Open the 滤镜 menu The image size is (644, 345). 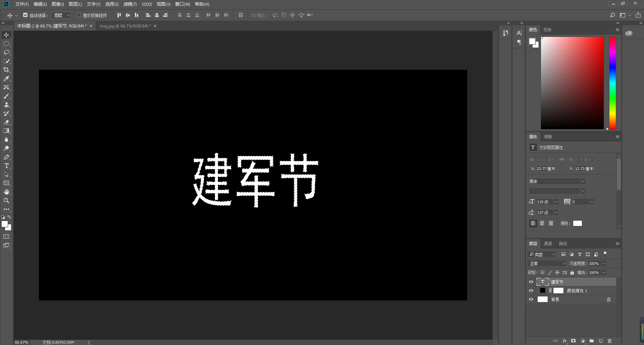(x=130, y=4)
